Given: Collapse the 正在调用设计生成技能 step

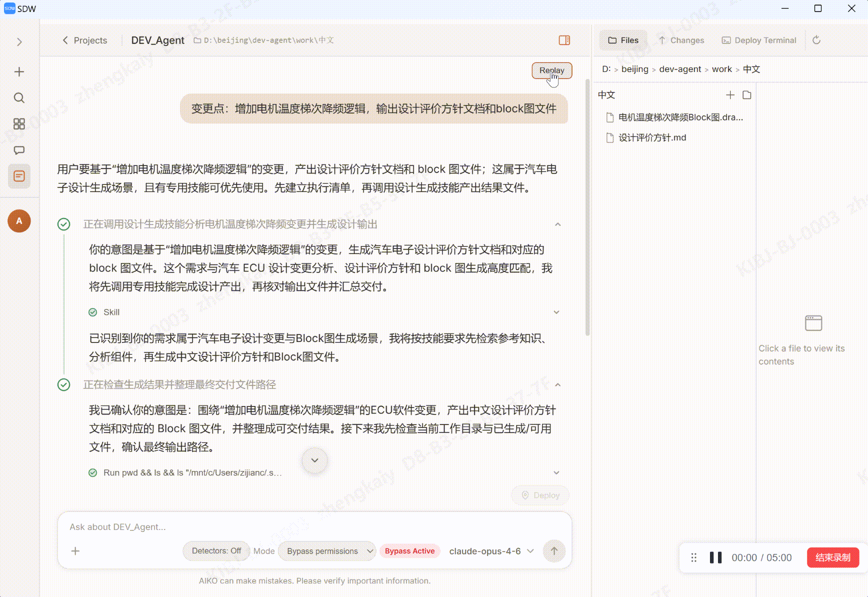Looking at the screenshot, I should 558,224.
